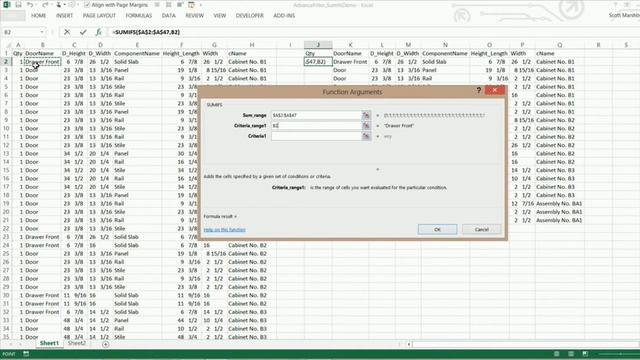Click the horizontal scrollbar at the bottom
Image resolution: width=640 pixels, height=360 pixels.
[x=524, y=344]
